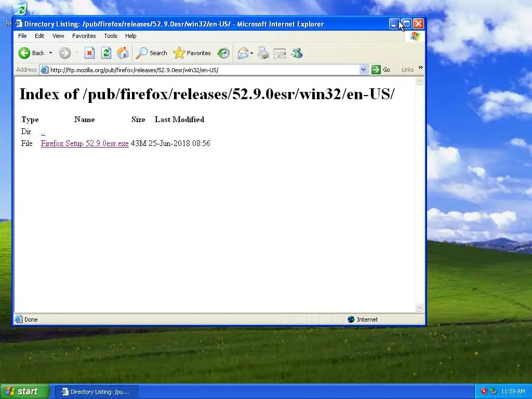Click the disabled Forward arrow button
Screen dimensions: 532x399
(65, 53)
